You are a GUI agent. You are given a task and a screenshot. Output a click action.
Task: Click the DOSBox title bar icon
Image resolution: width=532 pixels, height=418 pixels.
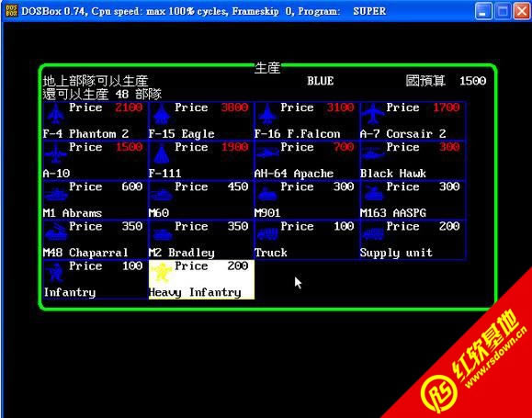(x=11, y=11)
